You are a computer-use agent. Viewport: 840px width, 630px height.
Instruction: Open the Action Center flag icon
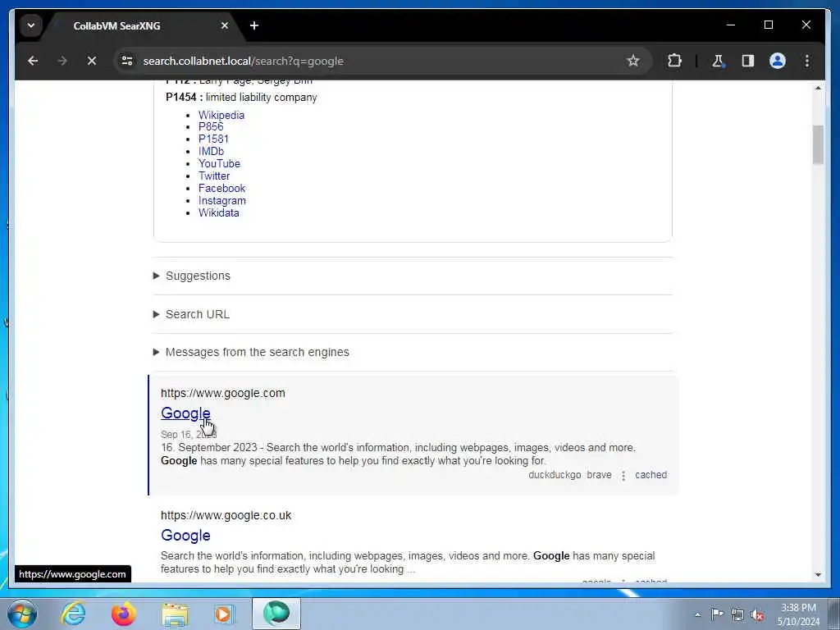tap(717, 614)
